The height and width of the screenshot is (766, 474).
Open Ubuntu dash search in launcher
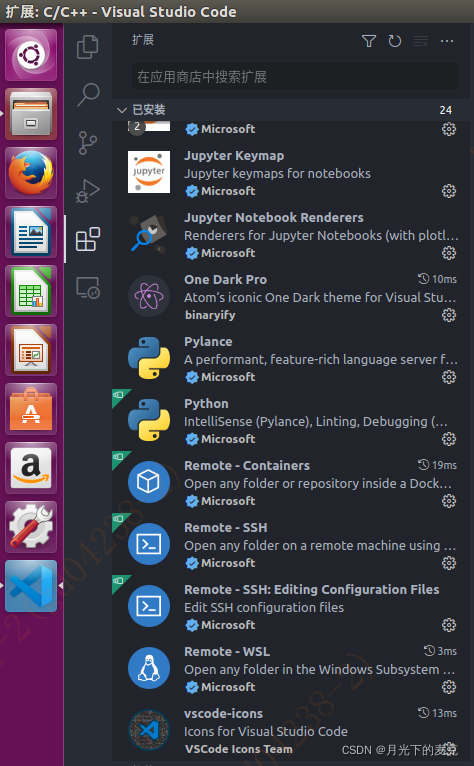click(x=31, y=55)
